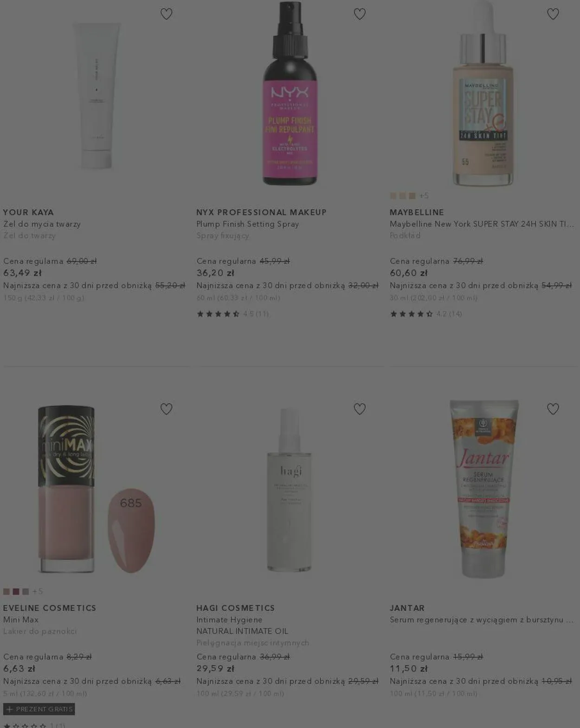Add Hagi Natural Intimate Oil to favorites
Screen dimensions: 580x728
(x=360, y=409)
